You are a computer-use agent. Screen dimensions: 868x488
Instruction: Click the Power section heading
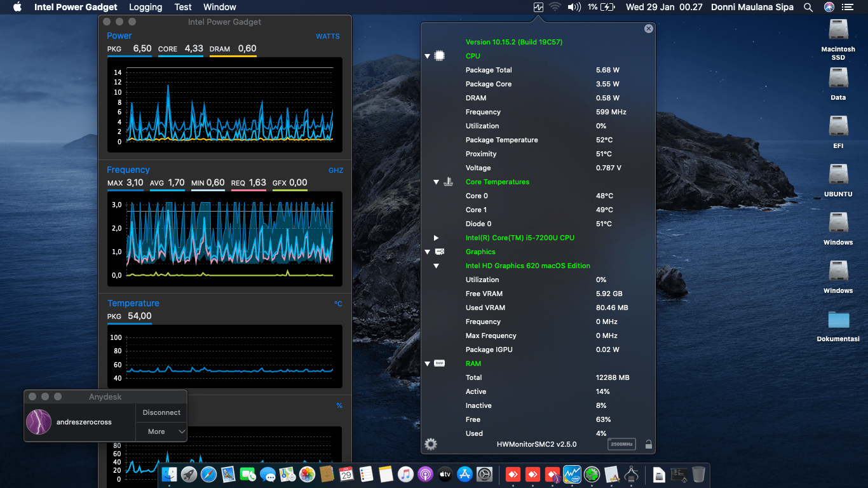(x=119, y=36)
